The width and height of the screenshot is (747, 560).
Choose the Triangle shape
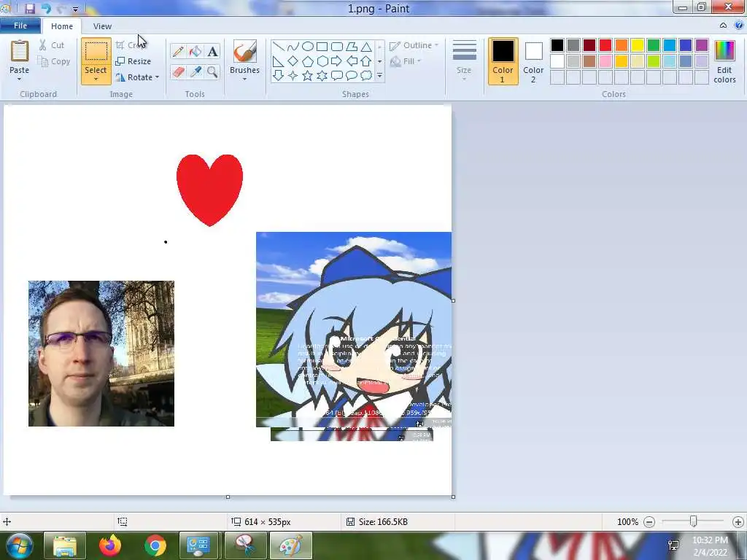point(366,47)
